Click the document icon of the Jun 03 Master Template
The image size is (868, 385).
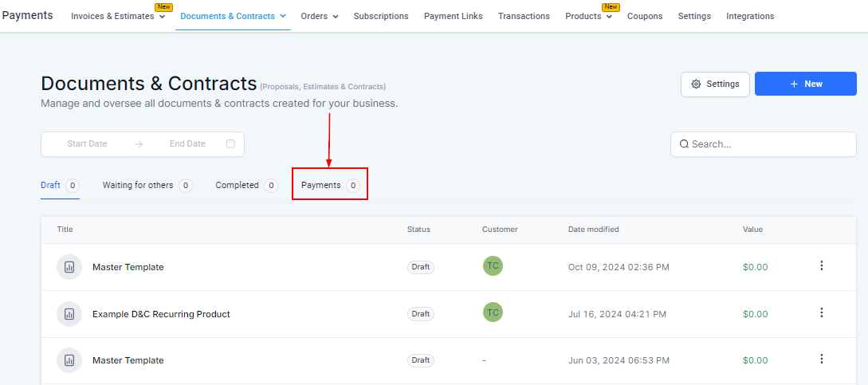coord(69,360)
